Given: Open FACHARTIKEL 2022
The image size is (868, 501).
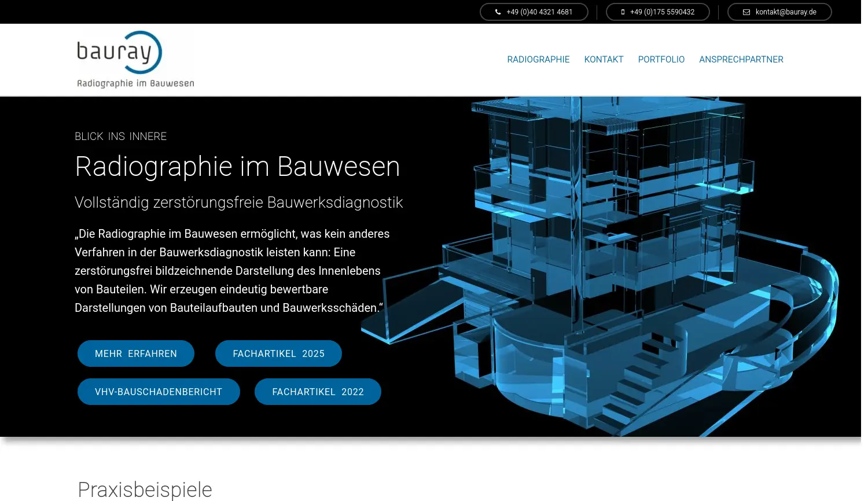Looking at the screenshot, I should click(318, 392).
